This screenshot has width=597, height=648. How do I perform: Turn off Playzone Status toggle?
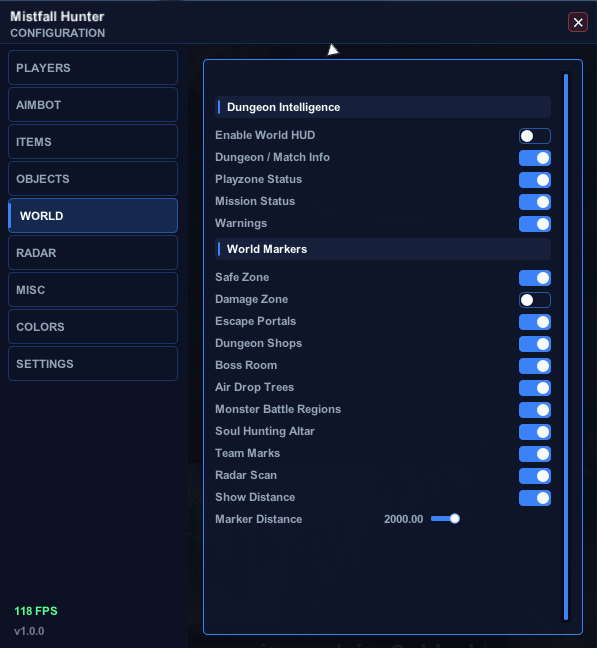(x=535, y=180)
